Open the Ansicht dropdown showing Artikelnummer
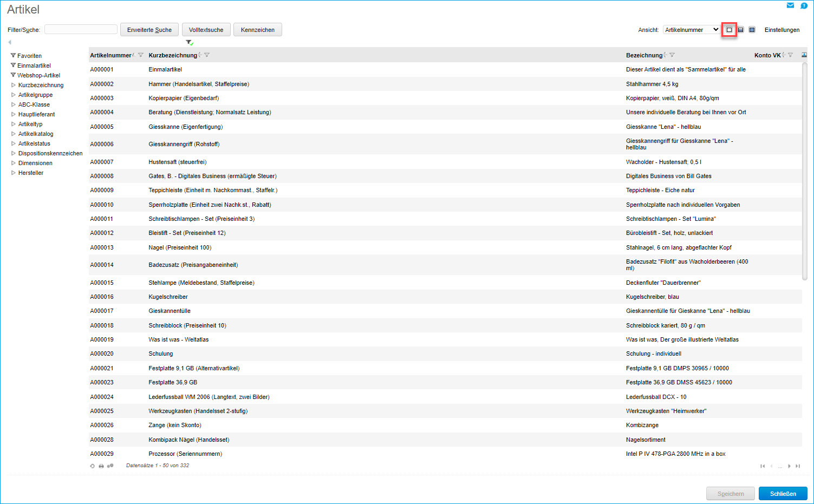 pyautogui.click(x=692, y=30)
